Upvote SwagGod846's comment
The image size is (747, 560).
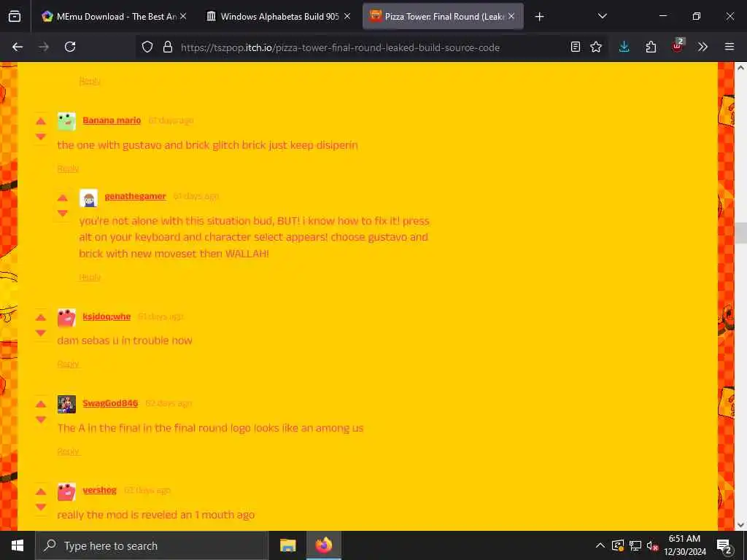point(41,404)
